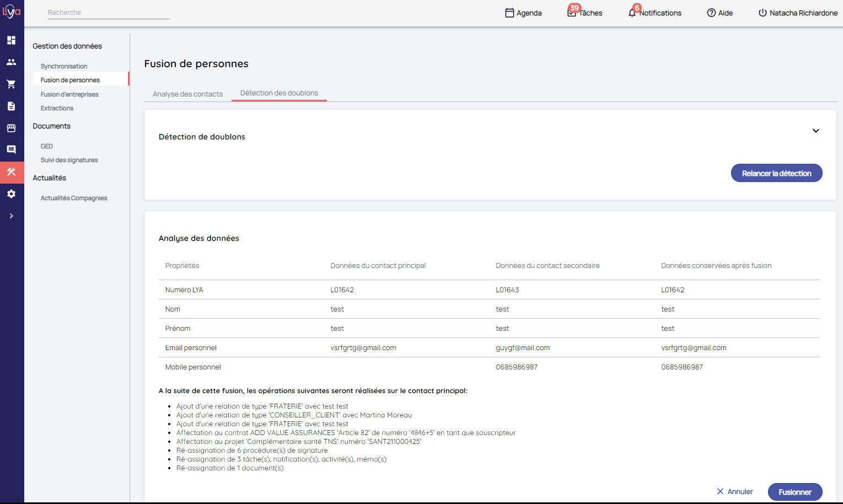843x504 pixels.
Task: Open the dashboard grid icon in sidebar
Action: tap(11, 40)
